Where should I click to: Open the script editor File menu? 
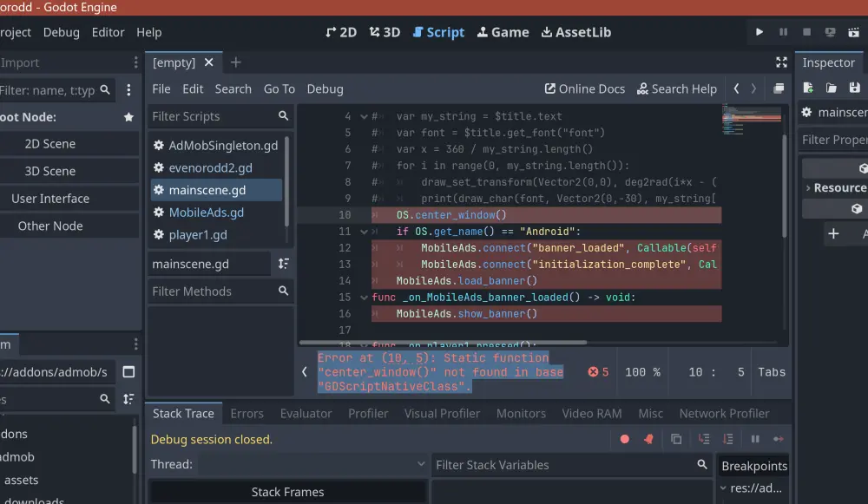[161, 89]
